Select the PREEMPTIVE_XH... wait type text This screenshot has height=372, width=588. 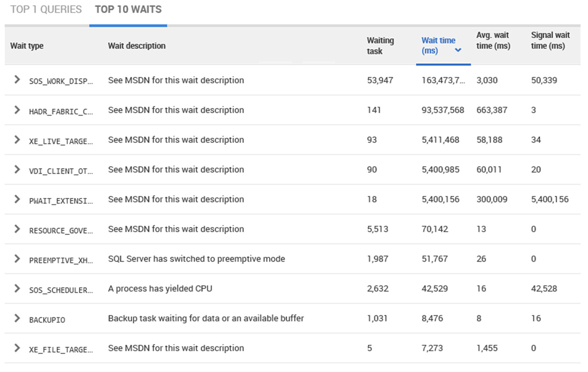coord(61,260)
